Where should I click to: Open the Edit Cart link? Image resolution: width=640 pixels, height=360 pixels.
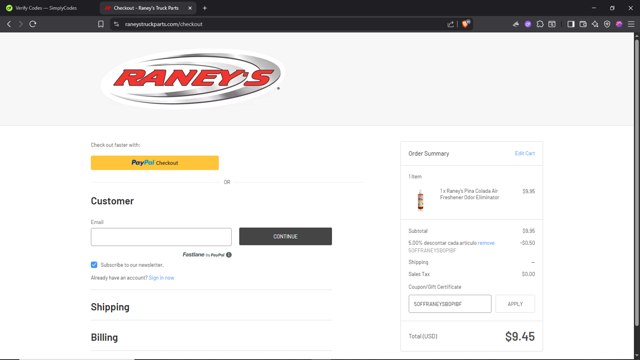pyautogui.click(x=524, y=153)
